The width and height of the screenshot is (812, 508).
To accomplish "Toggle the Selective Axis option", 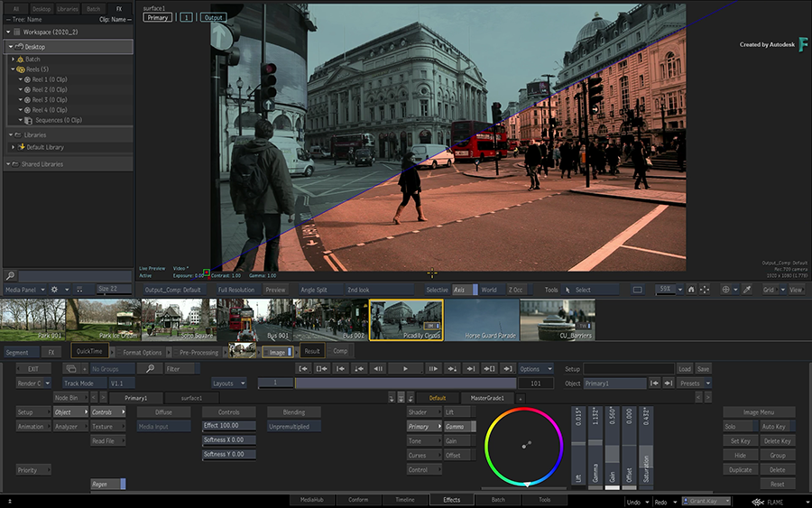I will tap(465, 290).
